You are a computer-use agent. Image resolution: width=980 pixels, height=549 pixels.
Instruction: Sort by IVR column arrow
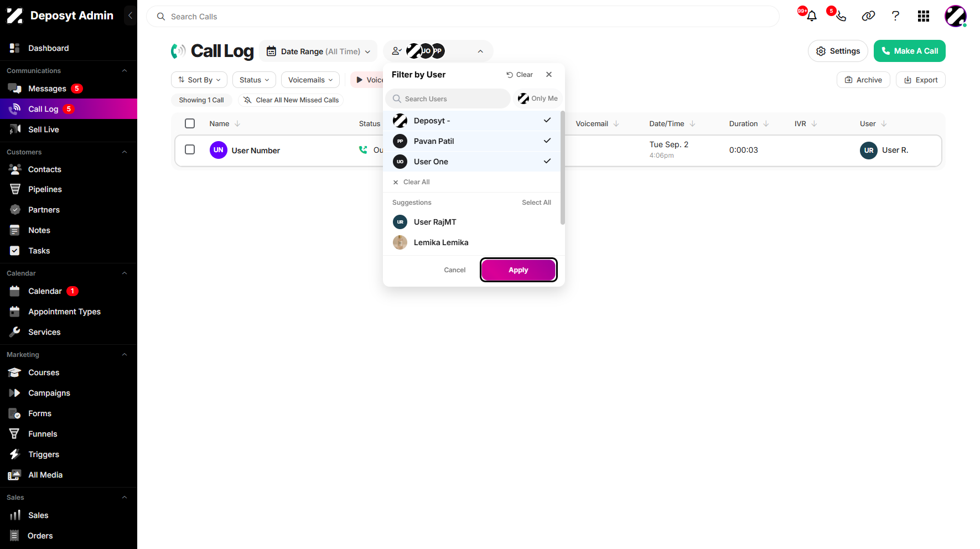[814, 123]
